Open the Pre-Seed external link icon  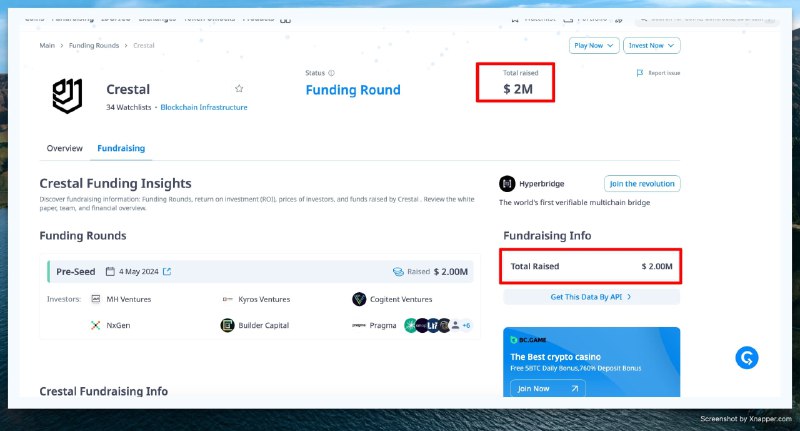tap(167, 271)
